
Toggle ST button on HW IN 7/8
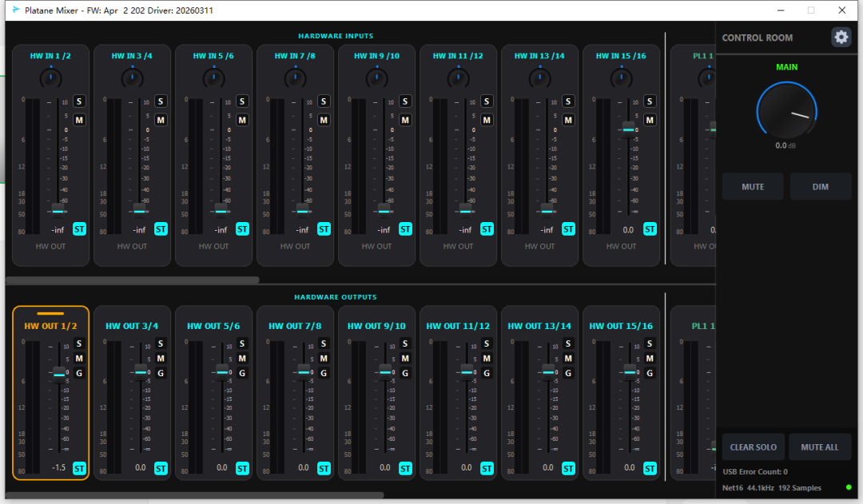click(324, 229)
